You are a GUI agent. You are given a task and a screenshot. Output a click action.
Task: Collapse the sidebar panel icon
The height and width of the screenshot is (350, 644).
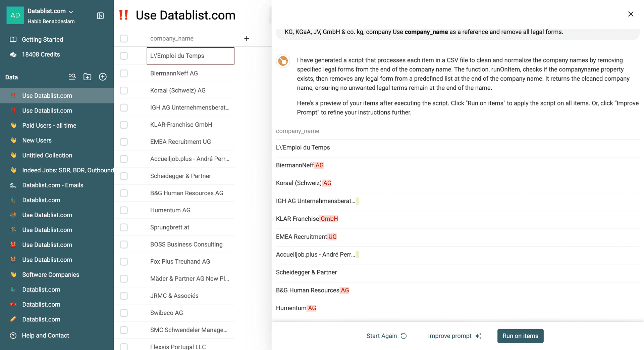[100, 16]
